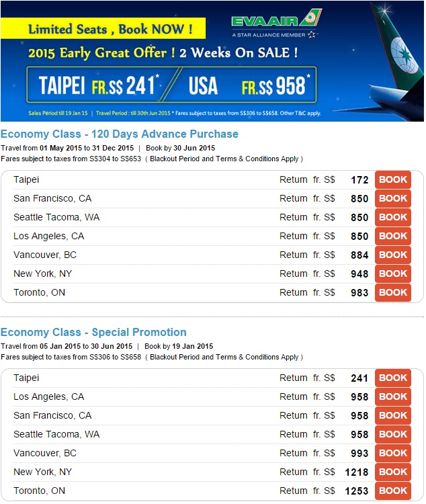Book the Seattle Tacoma S$ 958 promotion fare
Screen dimensions: 426x504
393,435
